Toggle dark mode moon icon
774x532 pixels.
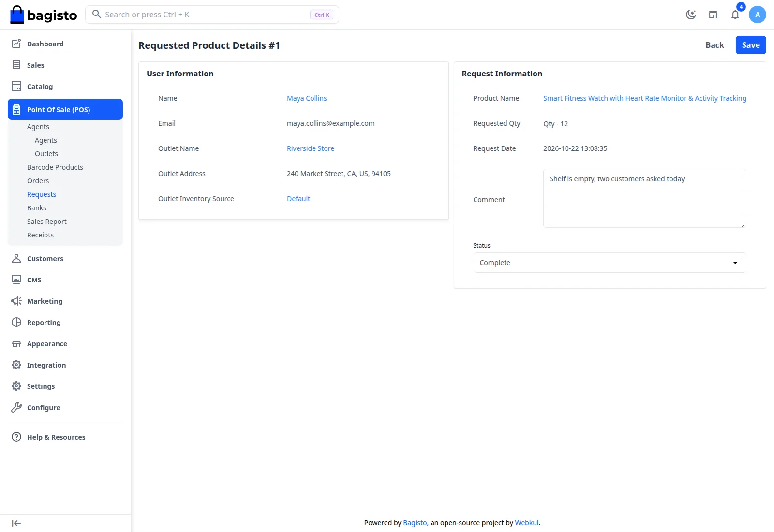691,15
